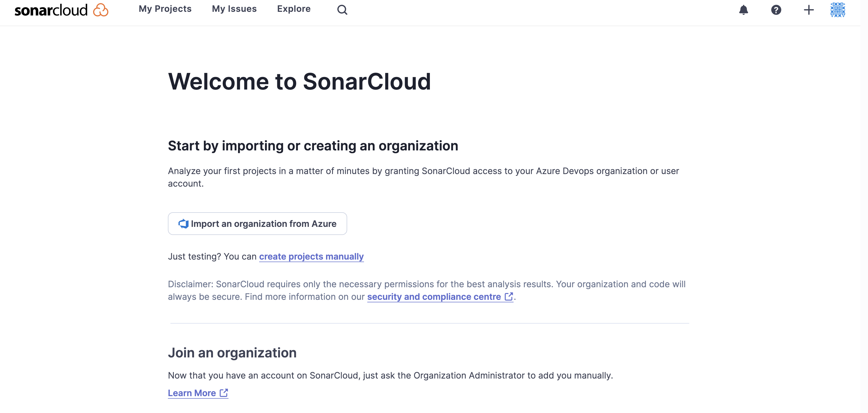
Task: Open My Projects menu item
Action: click(164, 9)
